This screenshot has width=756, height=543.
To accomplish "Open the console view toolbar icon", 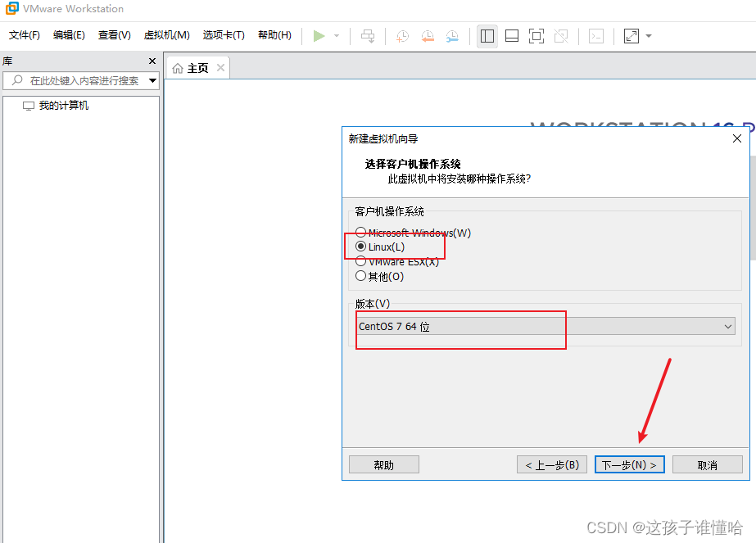I will [x=596, y=36].
